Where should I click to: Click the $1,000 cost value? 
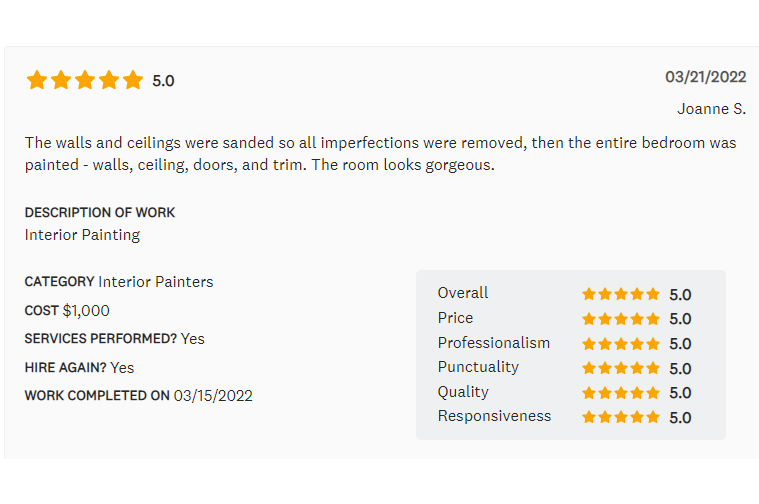tap(86, 311)
